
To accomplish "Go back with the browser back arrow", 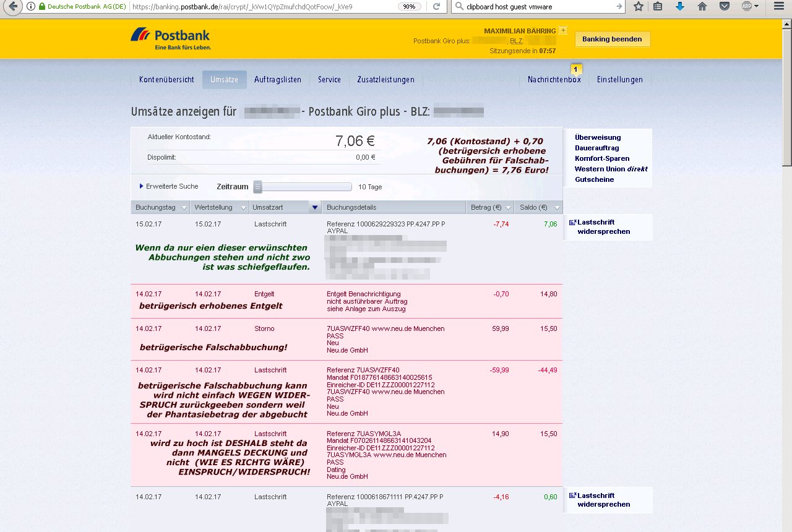I will click(x=12, y=7).
